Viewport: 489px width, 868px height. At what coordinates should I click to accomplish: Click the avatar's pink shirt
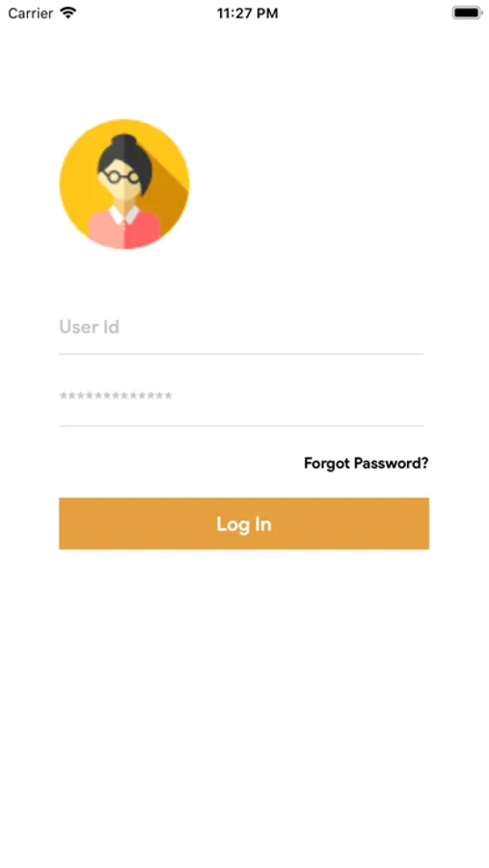pos(124,230)
